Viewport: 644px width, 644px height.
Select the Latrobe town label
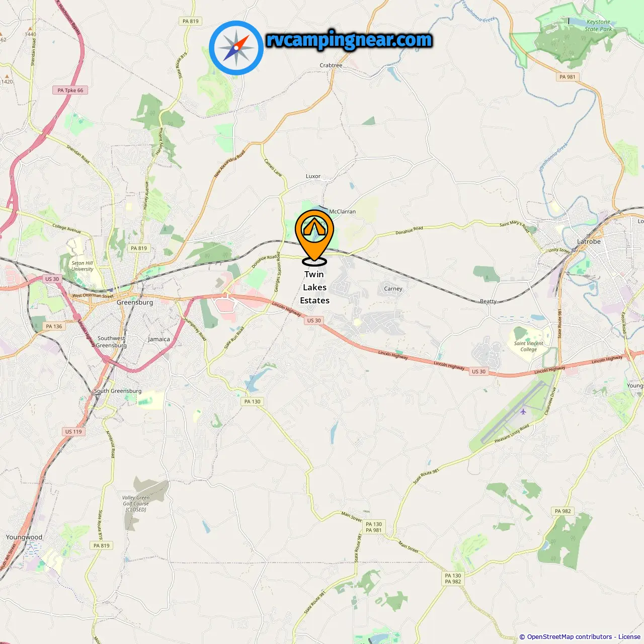pyautogui.click(x=589, y=242)
